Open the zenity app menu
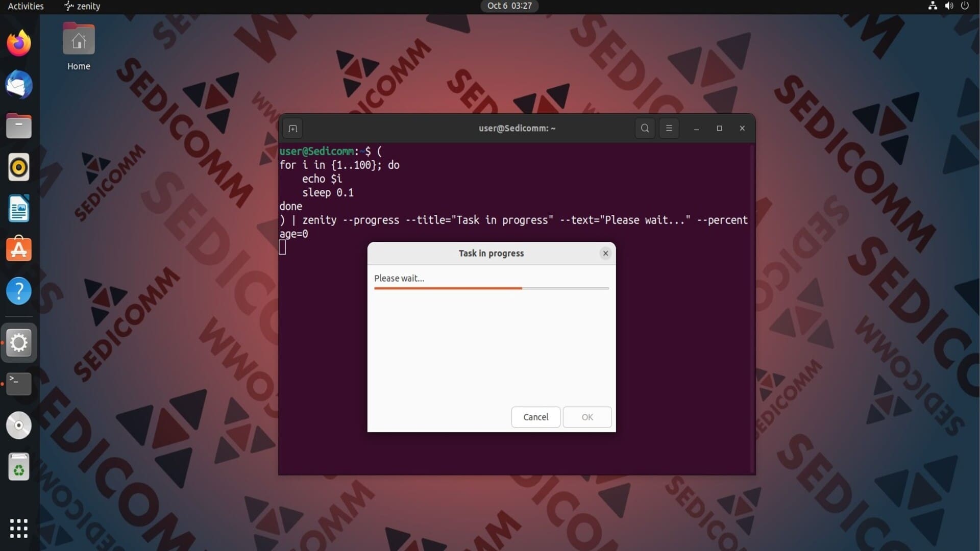Image resolution: width=980 pixels, height=551 pixels. [x=83, y=6]
